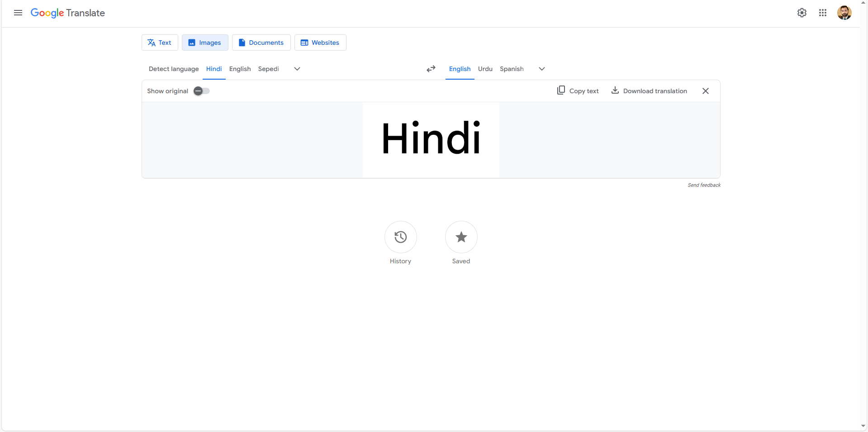Click the profile avatar
This screenshot has height=432, width=868.
click(x=844, y=13)
